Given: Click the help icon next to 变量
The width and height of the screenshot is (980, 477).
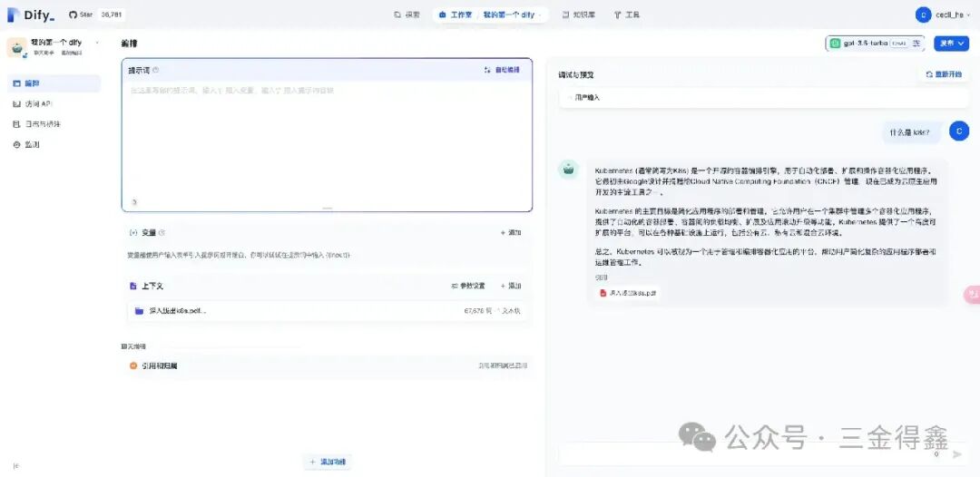Looking at the screenshot, I should click(x=162, y=232).
